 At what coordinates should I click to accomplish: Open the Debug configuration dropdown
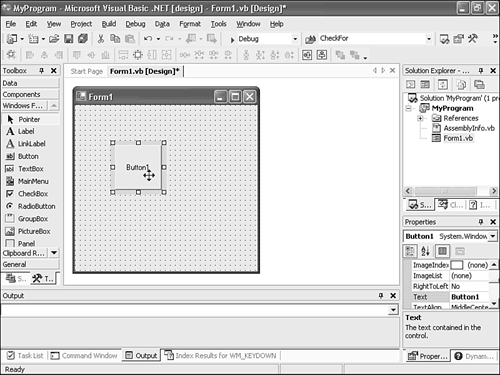pos(295,39)
